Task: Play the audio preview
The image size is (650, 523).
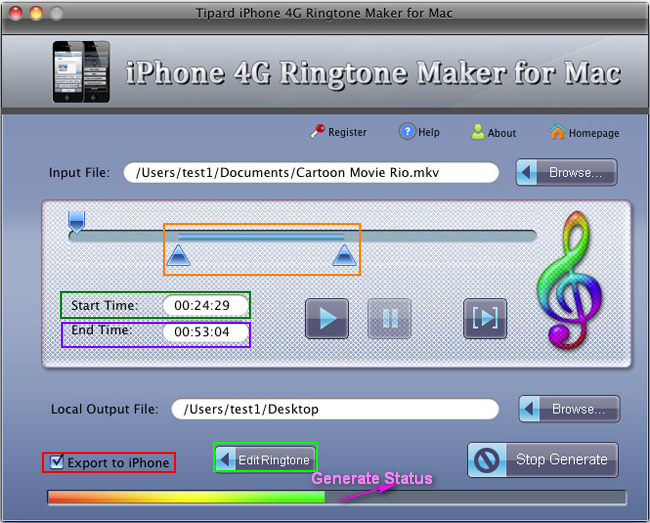Action: click(x=327, y=318)
